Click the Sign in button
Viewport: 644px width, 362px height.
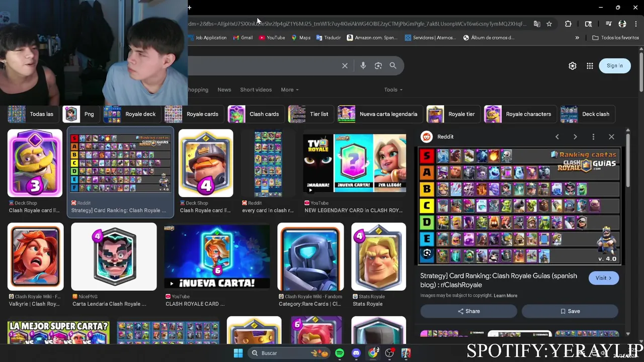pyautogui.click(x=614, y=66)
